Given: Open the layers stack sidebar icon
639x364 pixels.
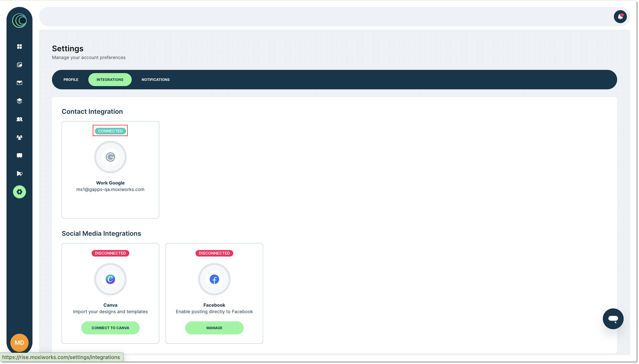Looking at the screenshot, I should pyautogui.click(x=19, y=101).
